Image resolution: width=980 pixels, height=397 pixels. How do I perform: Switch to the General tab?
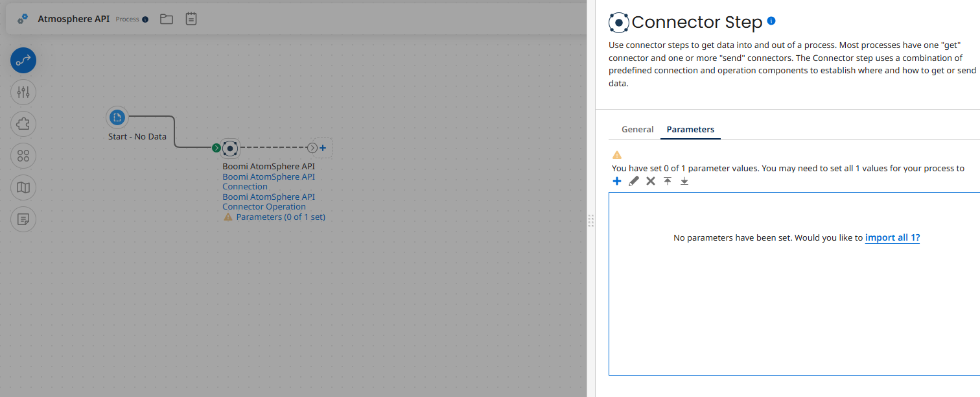tap(637, 129)
